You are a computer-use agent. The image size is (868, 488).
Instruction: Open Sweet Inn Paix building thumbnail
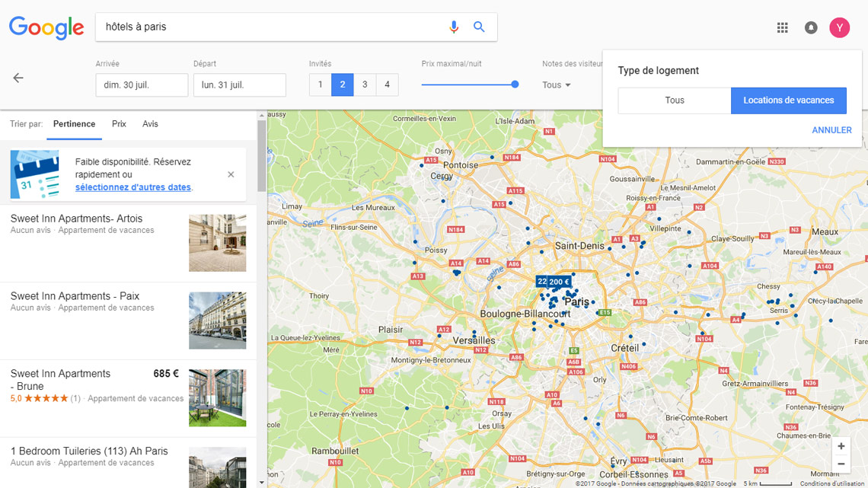tap(218, 321)
